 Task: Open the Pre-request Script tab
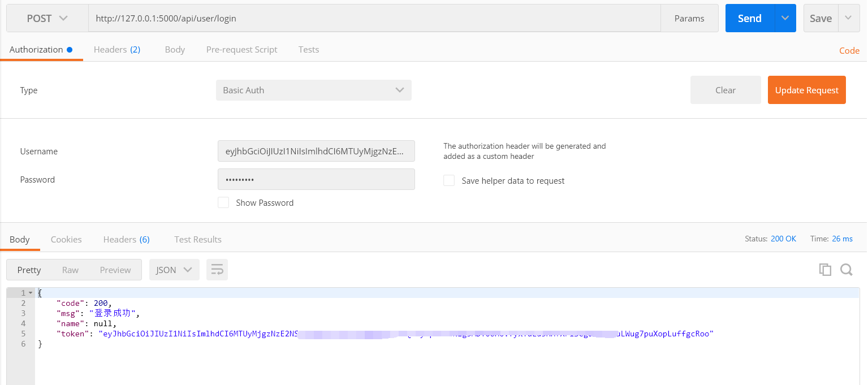click(241, 50)
